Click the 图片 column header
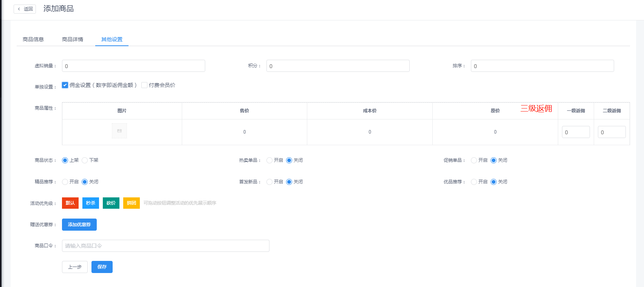This screenshot has width=644, height=287. 122,111
